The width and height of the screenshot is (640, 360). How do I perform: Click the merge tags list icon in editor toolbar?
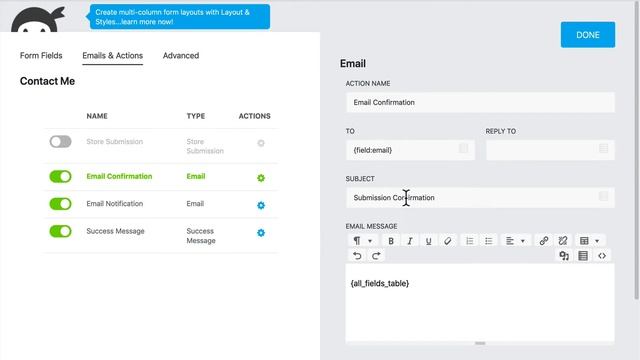583,256
